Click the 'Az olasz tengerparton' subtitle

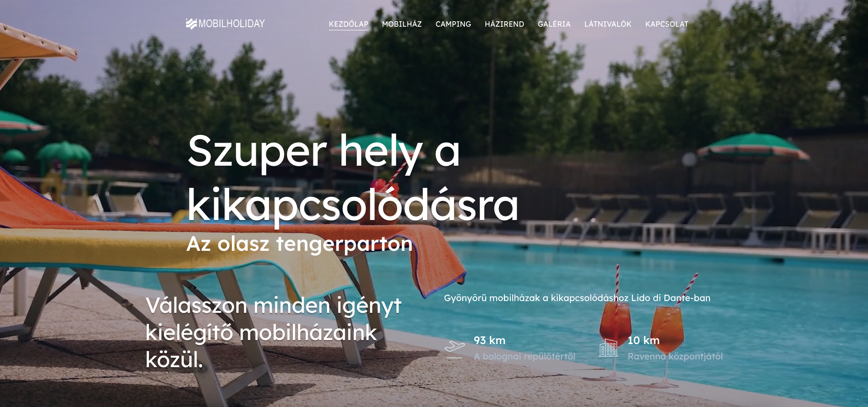(300, 244)
